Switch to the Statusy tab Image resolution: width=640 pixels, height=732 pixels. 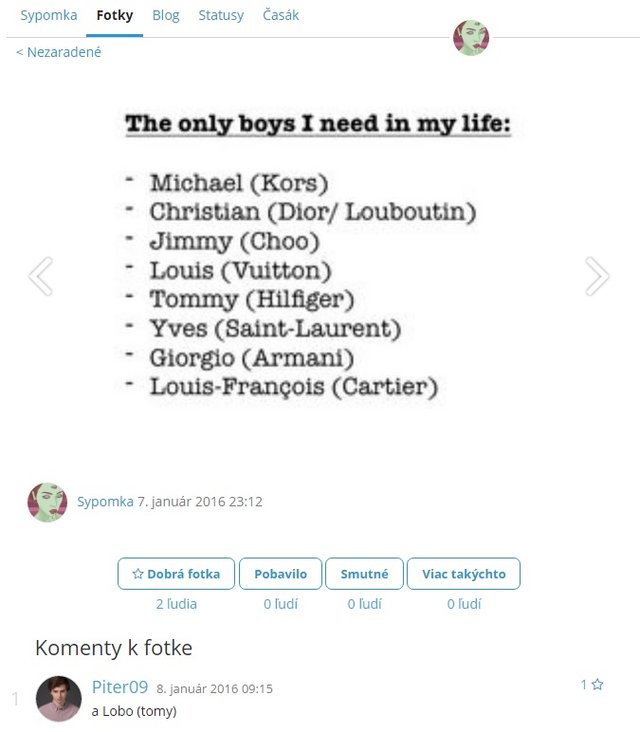221,16
